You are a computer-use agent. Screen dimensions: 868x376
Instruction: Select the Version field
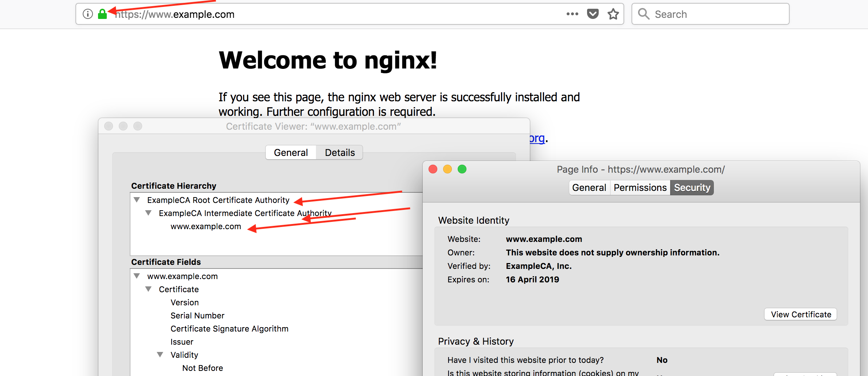point(185,302)
